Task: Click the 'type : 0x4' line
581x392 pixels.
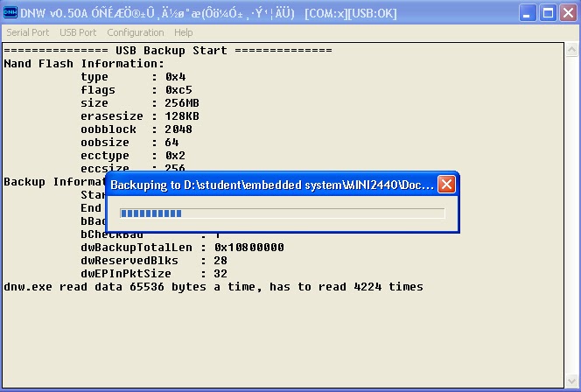Action: coord(133,77)
